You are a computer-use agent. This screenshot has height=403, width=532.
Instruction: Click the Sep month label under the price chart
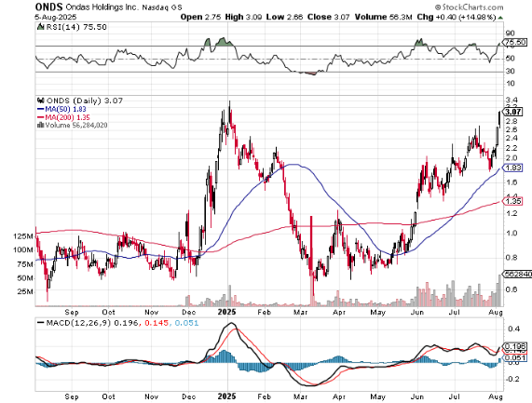click(72, 312)
